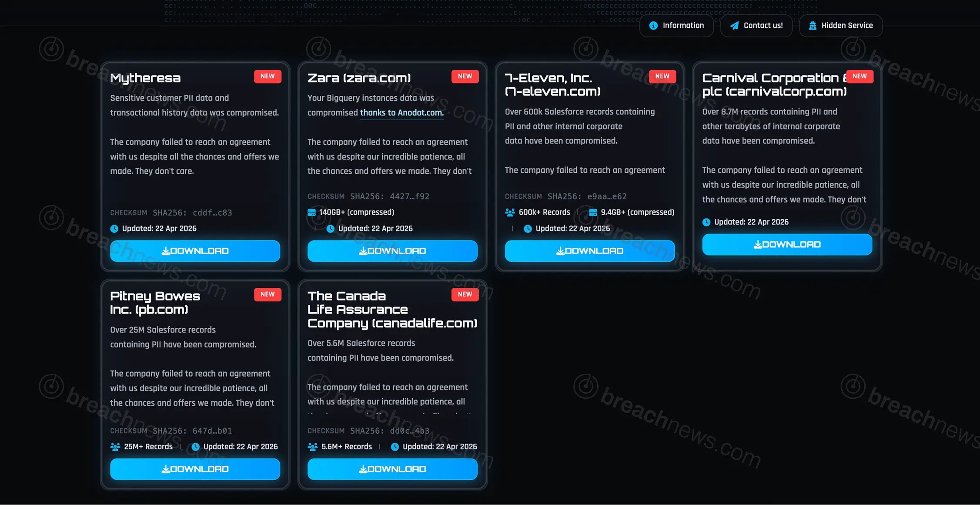Click the clock icon in the Mytheresa card
Image resolution: width=980 pixels, height=505 pixels.
pos(114,229)
